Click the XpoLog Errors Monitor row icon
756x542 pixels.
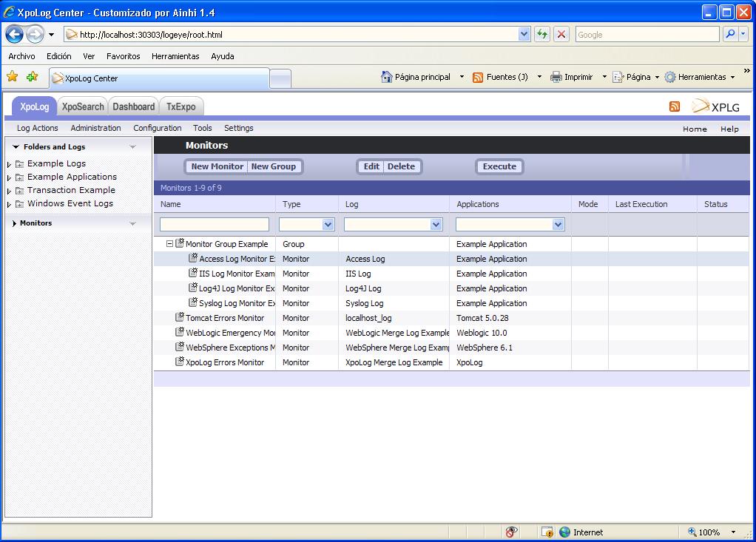(180, 362)
